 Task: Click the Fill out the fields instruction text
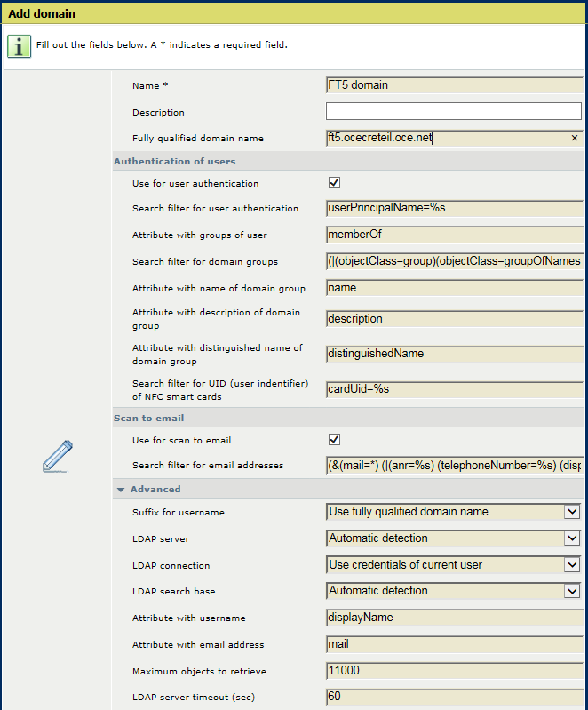(162, 44)
